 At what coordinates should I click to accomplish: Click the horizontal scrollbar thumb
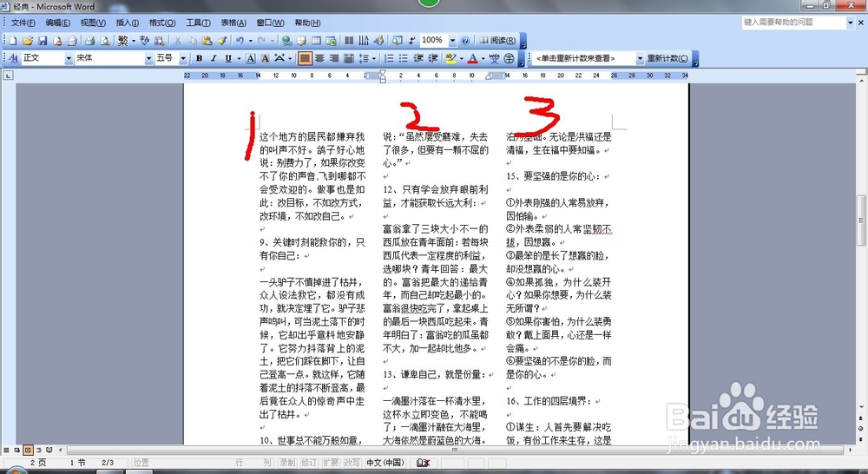[x=455, y=451]
